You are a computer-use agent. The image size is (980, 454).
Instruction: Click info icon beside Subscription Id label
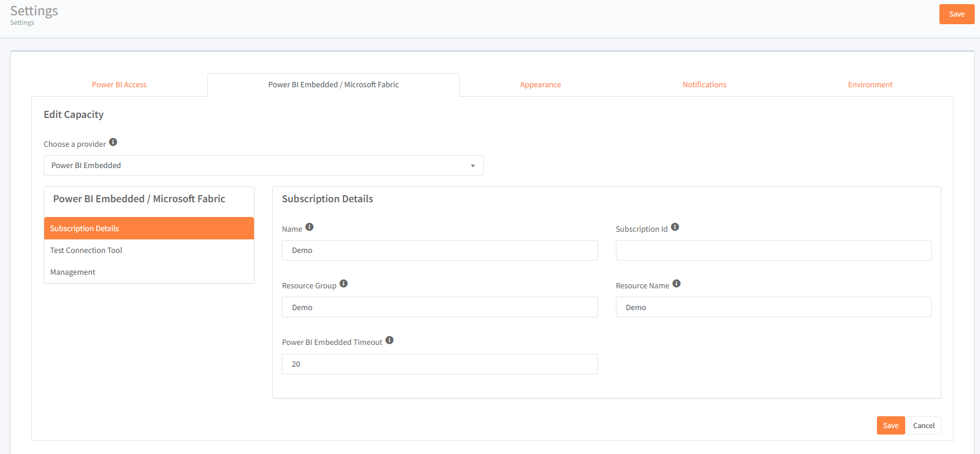[x=675, y=227]
